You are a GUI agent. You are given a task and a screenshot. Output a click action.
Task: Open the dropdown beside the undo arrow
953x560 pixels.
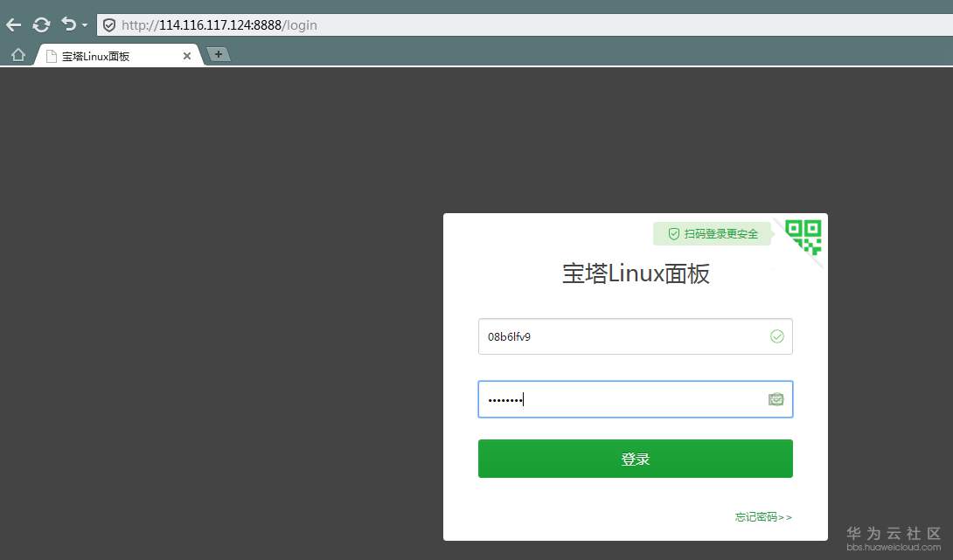click(85, 25)
